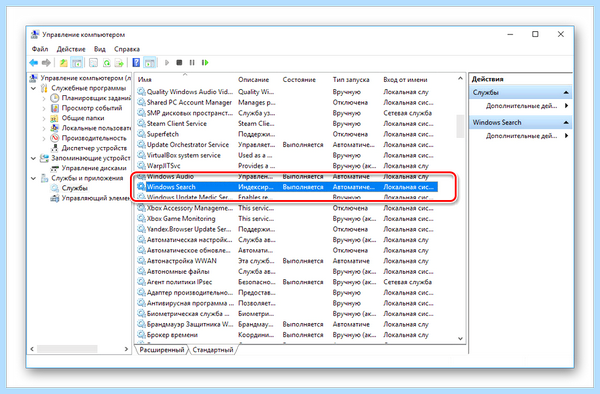Collapse the Службы и приложения node
The height and width of the screenshot is (394, 600).
pyautogui.click(x=34, y=178)
